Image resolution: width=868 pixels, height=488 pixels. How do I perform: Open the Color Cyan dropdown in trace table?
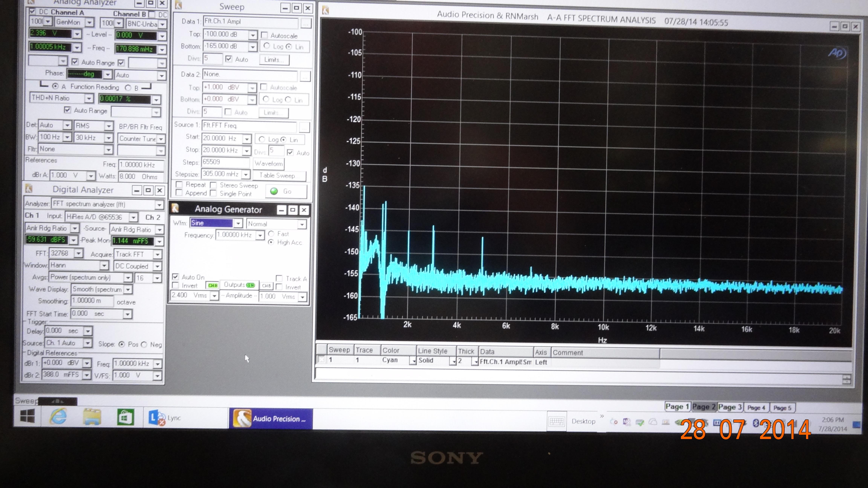pyautogui.click(x=413, y=361)
